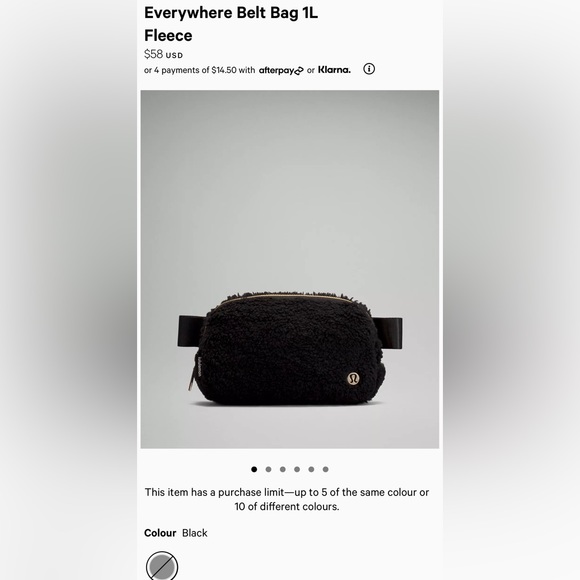The width and height of the screenshot is (580, 580).
Task: Tap the Klarna logo
Action: (334, 70)
